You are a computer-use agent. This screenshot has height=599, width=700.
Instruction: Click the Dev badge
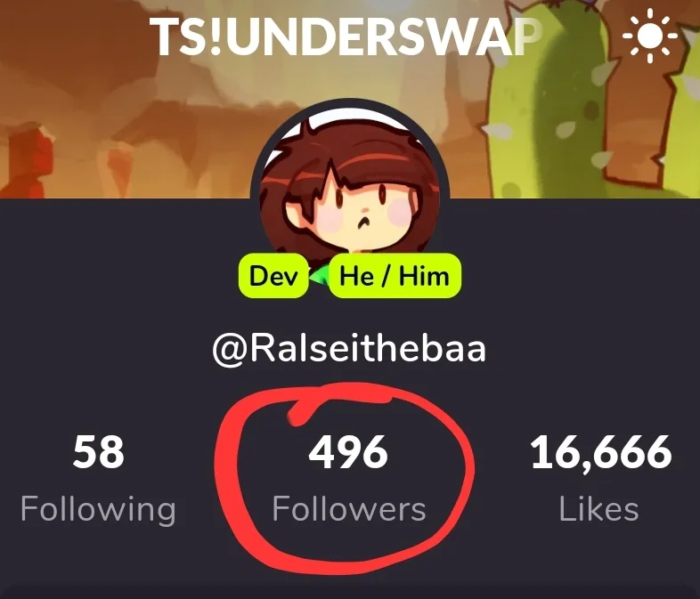pos(273,276)
